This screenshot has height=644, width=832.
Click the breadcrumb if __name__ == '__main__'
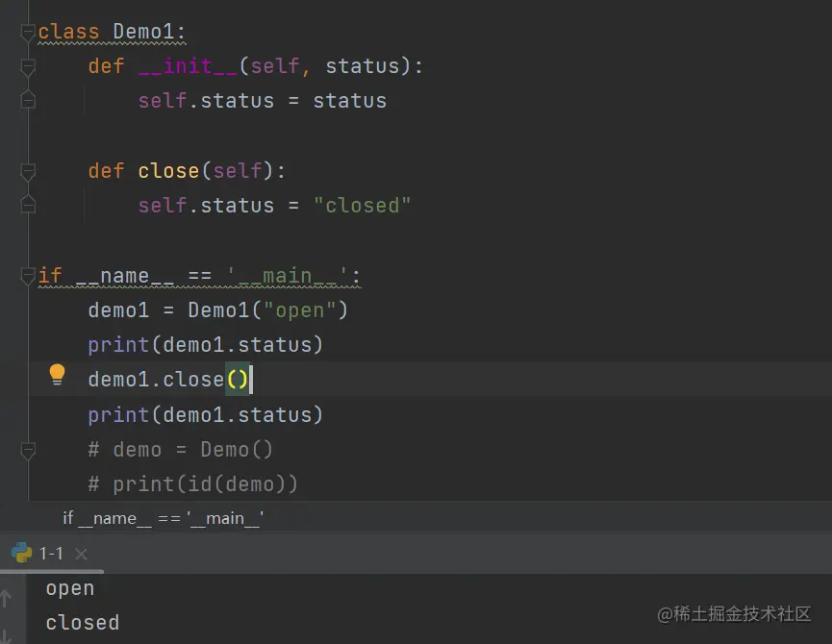[163, 518]
